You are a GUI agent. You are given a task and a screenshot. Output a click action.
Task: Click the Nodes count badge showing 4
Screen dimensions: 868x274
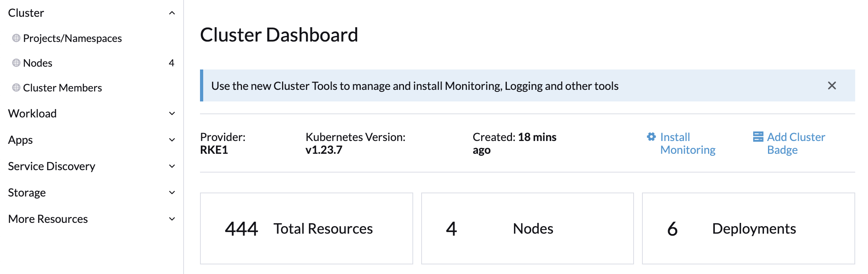tap(172, 63)
